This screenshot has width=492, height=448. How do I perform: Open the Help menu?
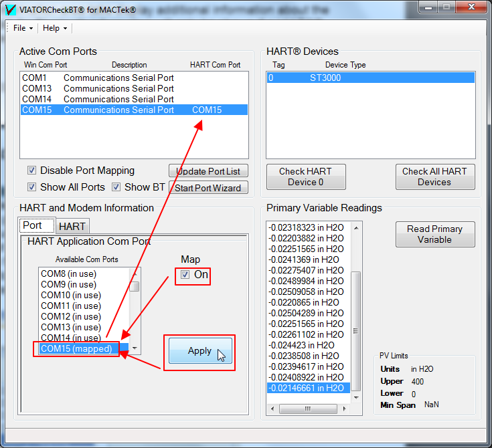coord(55,28)
